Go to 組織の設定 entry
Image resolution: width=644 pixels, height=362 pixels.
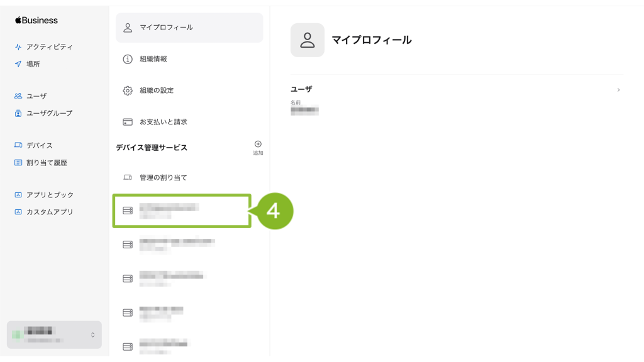point(189,90)
